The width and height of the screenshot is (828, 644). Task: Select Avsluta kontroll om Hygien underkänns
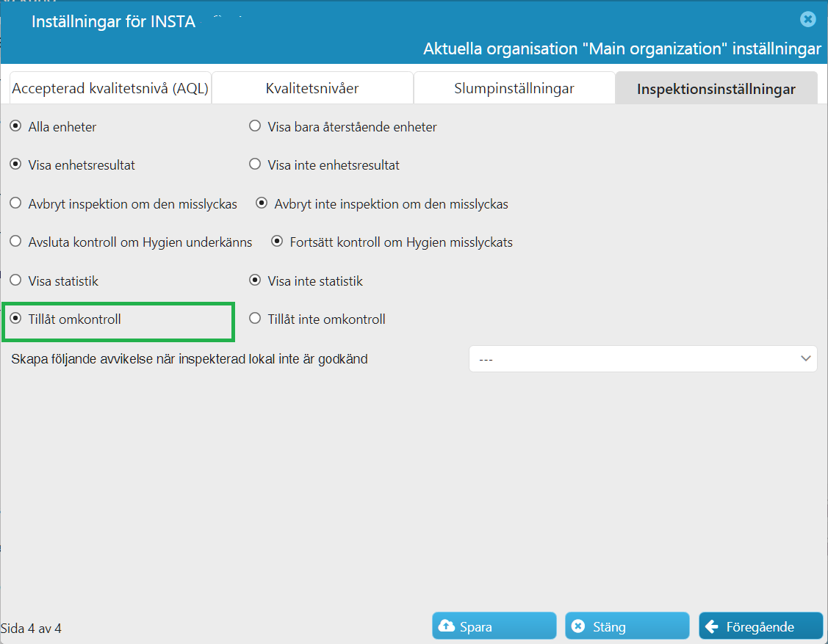coord(16,242)
